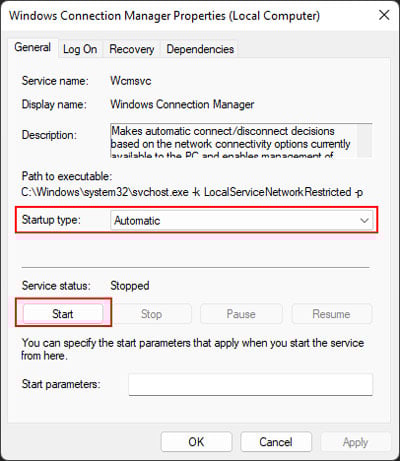Open the Log On tab
This screenshot has height=461, width=400.
tap(80, 49)
